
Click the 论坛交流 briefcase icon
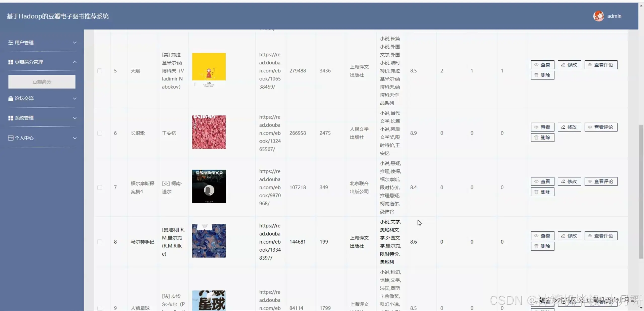11,98
